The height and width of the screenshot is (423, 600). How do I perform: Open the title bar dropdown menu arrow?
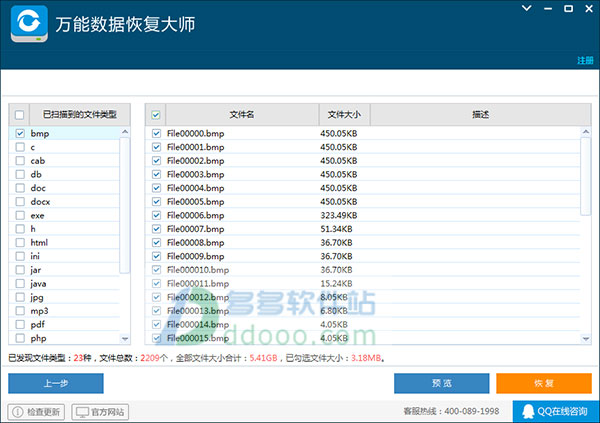coord(527,8)
